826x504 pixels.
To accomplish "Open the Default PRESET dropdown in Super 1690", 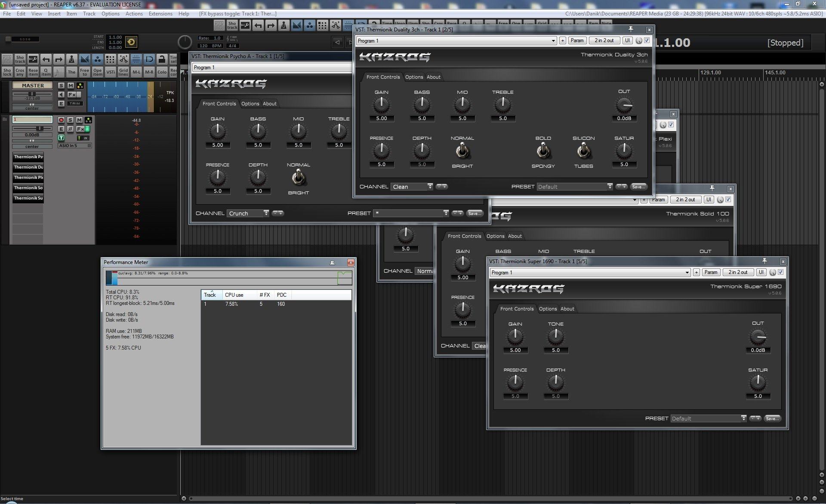I will (709, 418).
